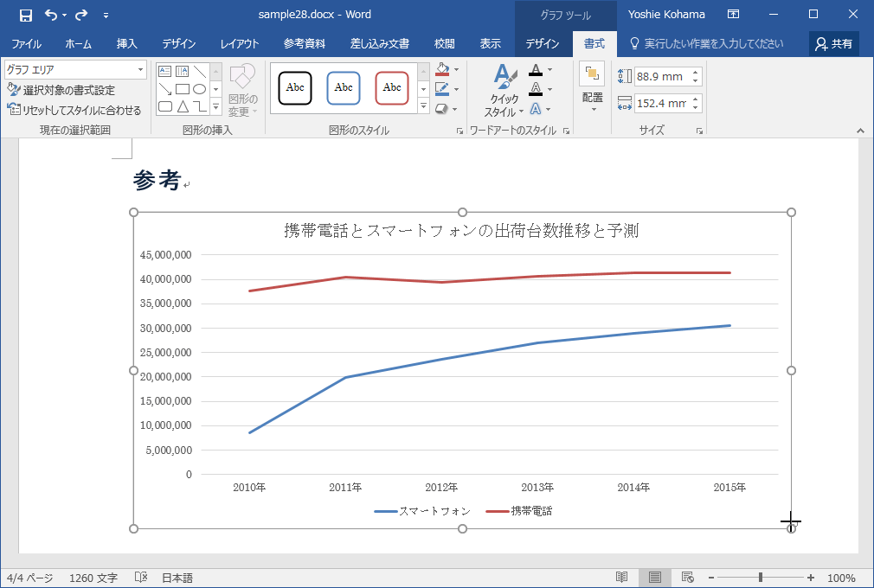874x588 pixels.
Task: Click the Text Fill letter A icon
Action: 536,69
